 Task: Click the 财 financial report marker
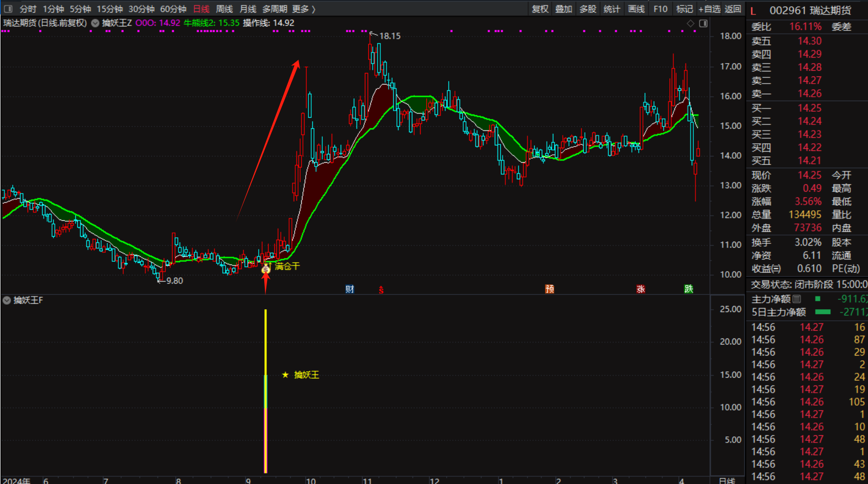click(x=349, y=289)
